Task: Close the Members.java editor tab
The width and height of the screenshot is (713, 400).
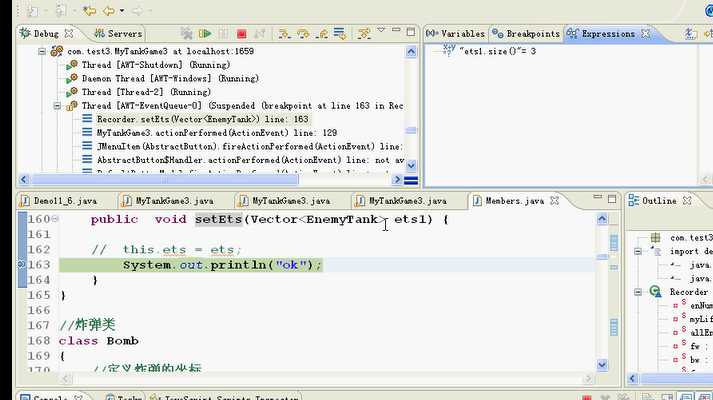Action: pos(554,200)
